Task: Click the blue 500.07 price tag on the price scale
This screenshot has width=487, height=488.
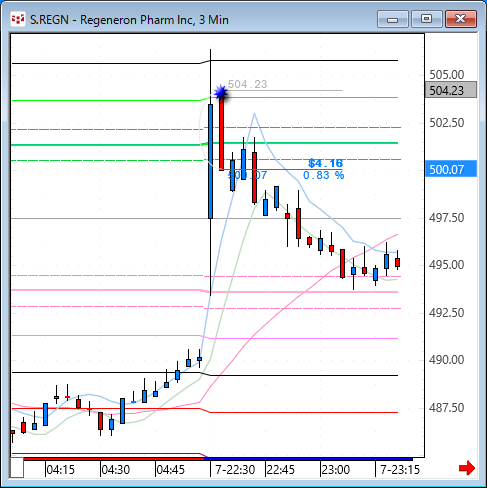Action: (451, 169)
